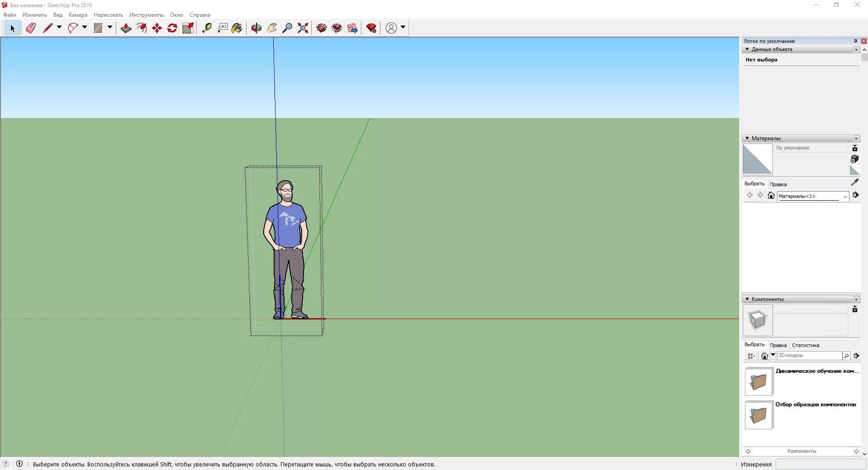The image size is (868, 470).
Task: Click the component search magnifier button
Action: coord(846,356)
